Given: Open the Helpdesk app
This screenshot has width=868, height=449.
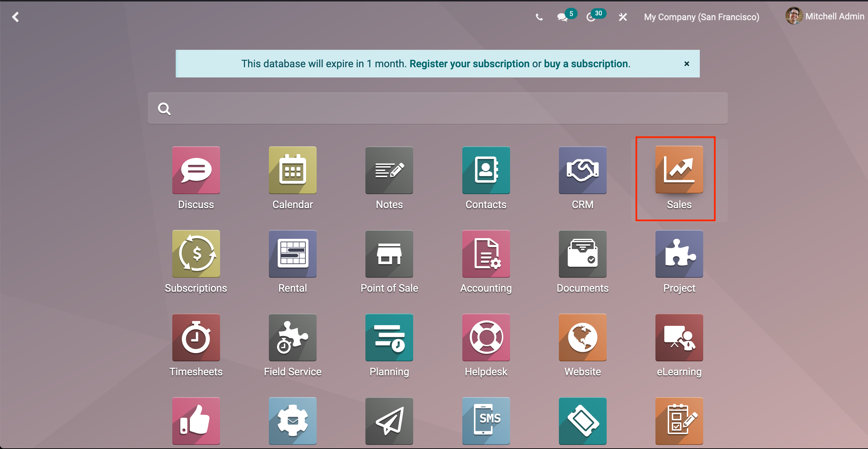Looking at the screenshot, I should coord(486,337).
